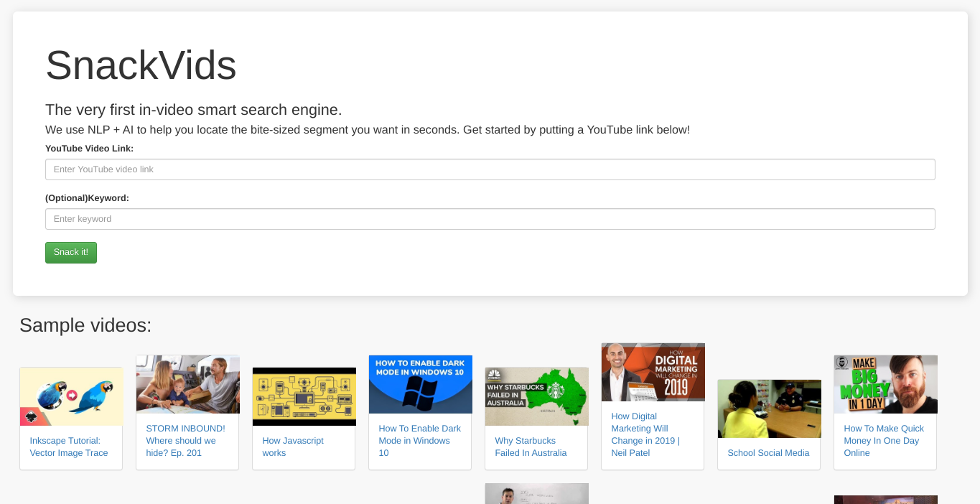980x504 pixels.
Task: Click the SnackVids heading
Action: [x=141, y=65]
